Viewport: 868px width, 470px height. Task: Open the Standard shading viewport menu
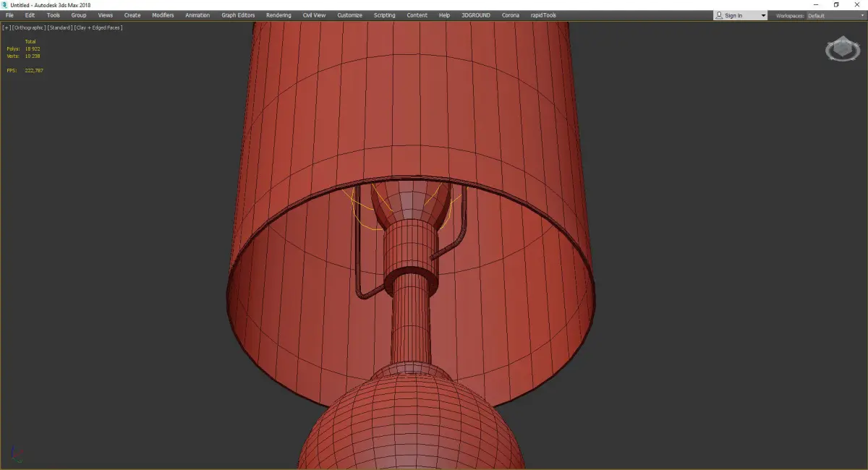(59, 27)
